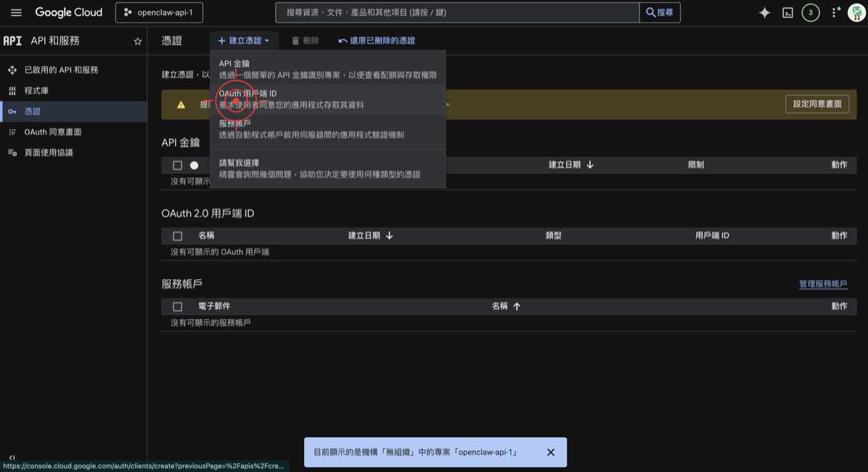Check the select-all box in 服務帳戶 table
Image resolution: width=868 pixels, height=472 pixels.
(176, 306)
